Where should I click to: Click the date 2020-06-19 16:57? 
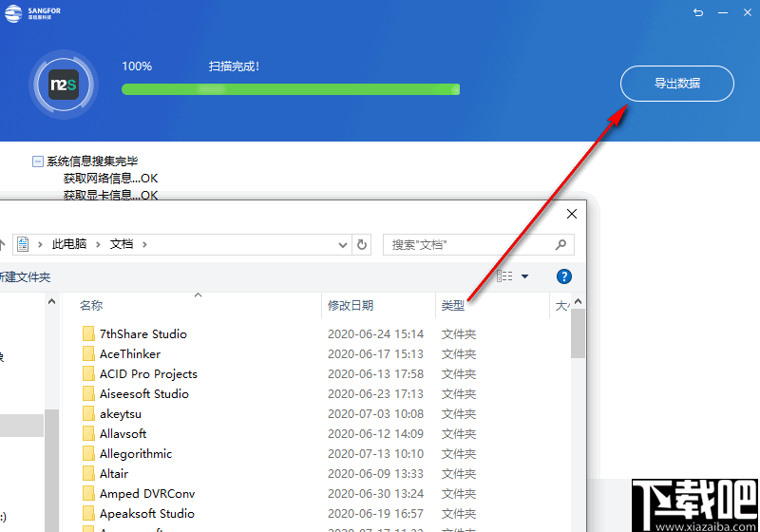(375, 514)
